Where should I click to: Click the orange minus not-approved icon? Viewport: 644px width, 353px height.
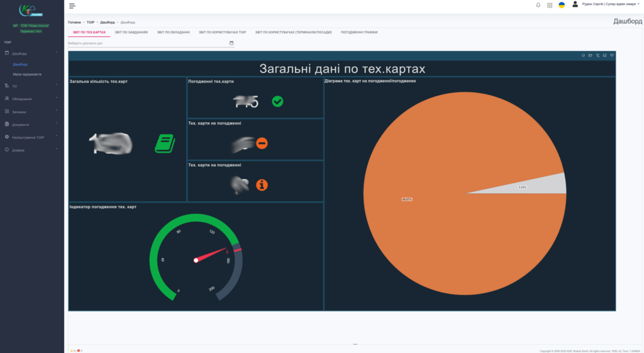262,143
